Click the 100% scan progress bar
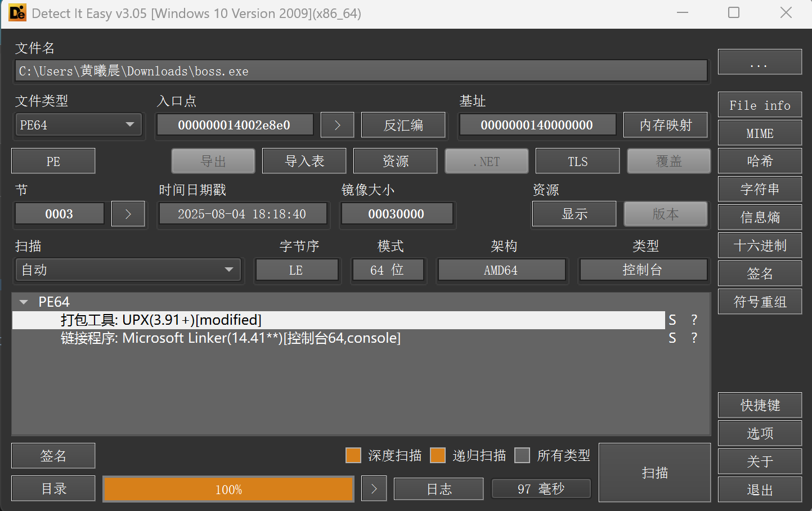Screen dimensions: 812x511 228,489
